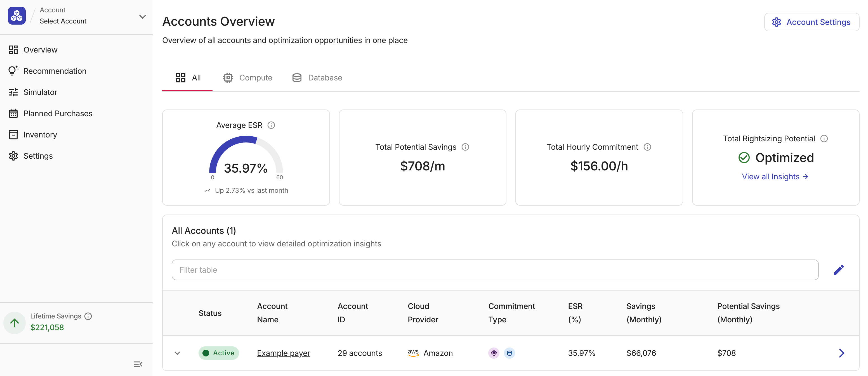
Task: Click the 35.97% ESR table cell
Action: (x=581, y=353)
